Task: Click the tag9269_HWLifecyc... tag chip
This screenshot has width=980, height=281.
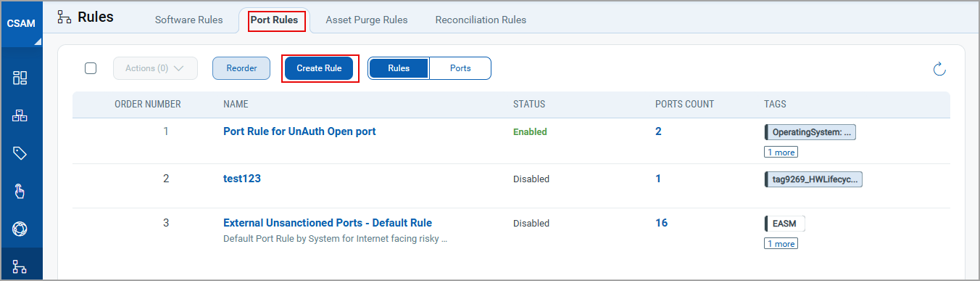Action: [813, 179]
